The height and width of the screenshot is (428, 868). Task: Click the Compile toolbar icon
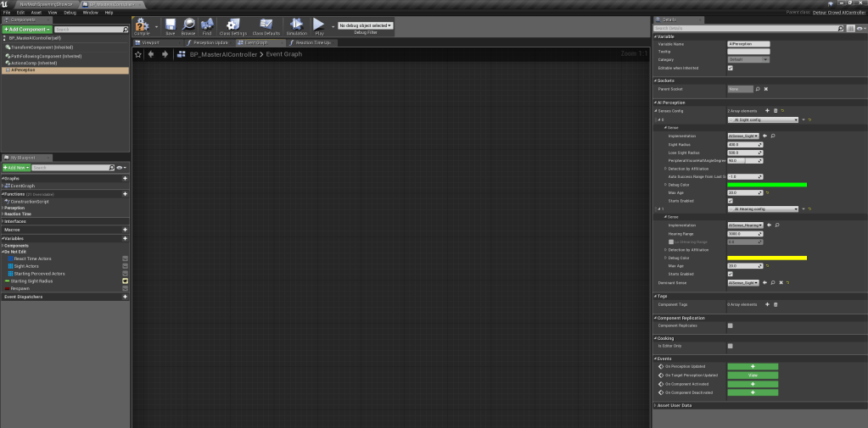[x=142, y=26]
